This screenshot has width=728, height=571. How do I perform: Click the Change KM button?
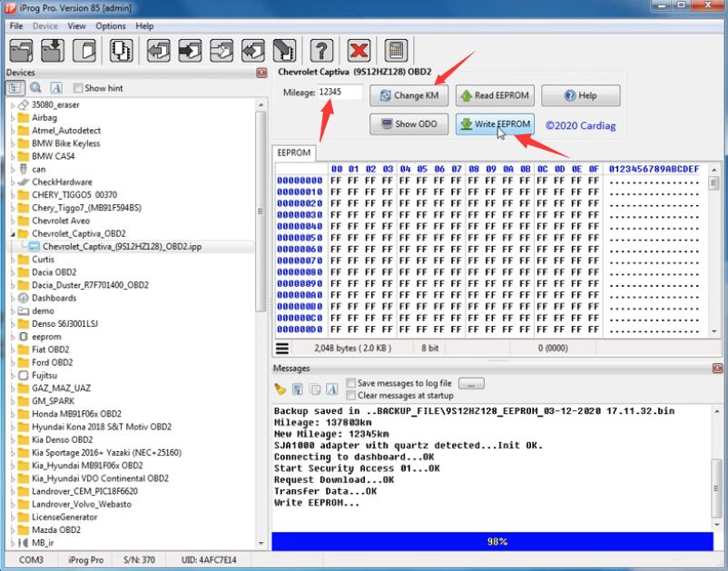tap(409, 95)
